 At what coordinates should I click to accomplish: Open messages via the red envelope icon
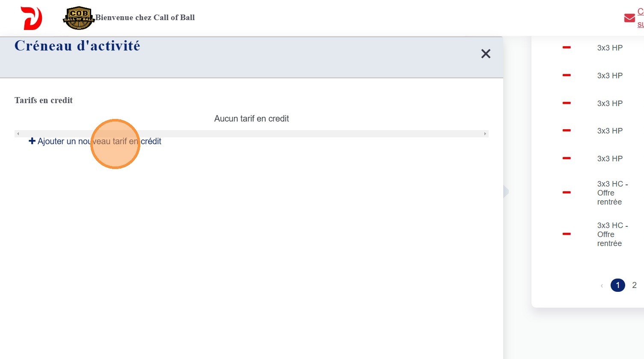point(629,18)
